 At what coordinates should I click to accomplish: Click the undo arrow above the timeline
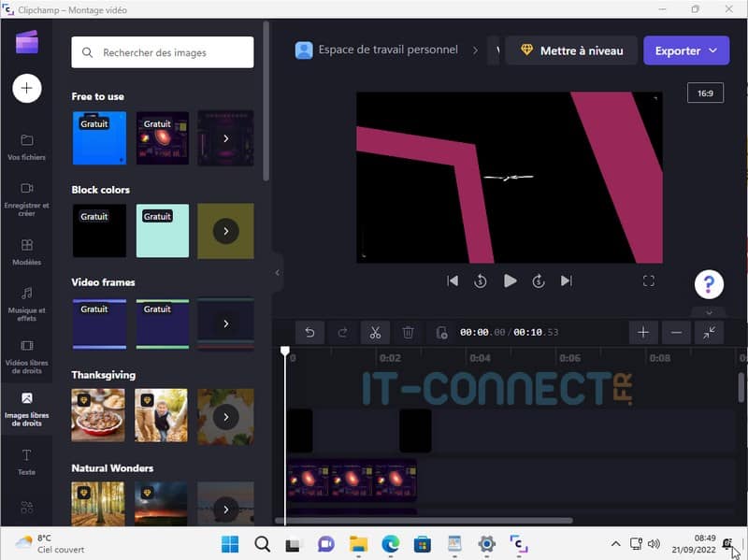[x=309, y=332]
